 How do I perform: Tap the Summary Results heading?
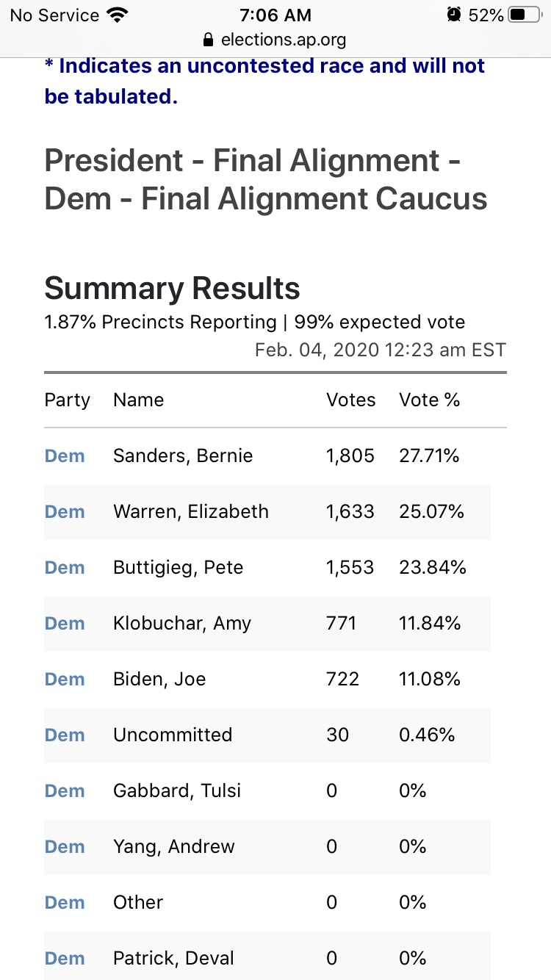172,289
